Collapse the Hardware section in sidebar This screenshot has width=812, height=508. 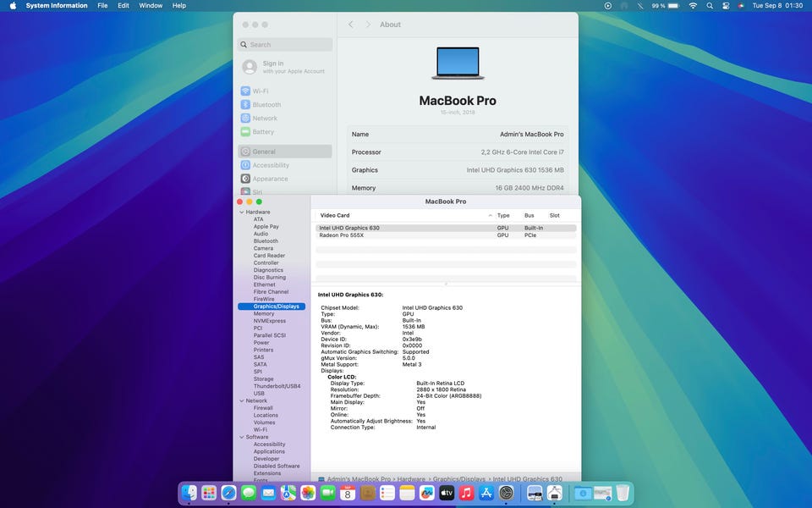click(x=242, y=212)
